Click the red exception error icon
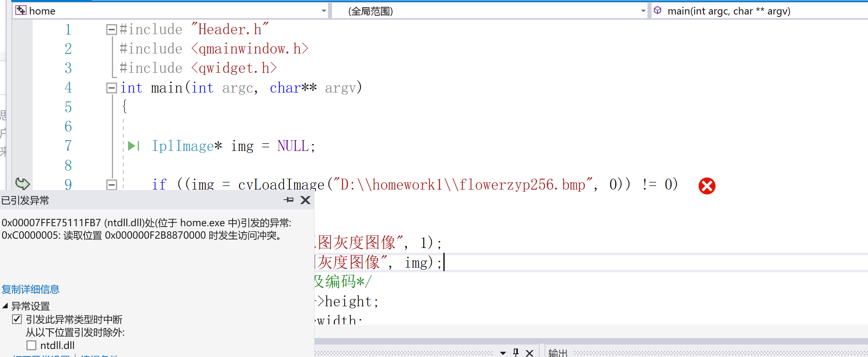Viewport: 868px width, 357px height. pos(707,186)
